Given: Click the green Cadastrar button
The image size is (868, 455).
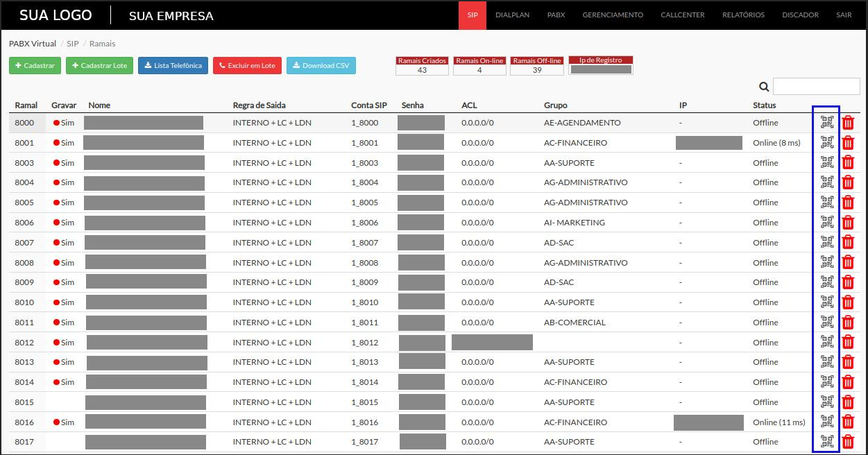Looking at the screenshot, I should click(x=35, y=66).
